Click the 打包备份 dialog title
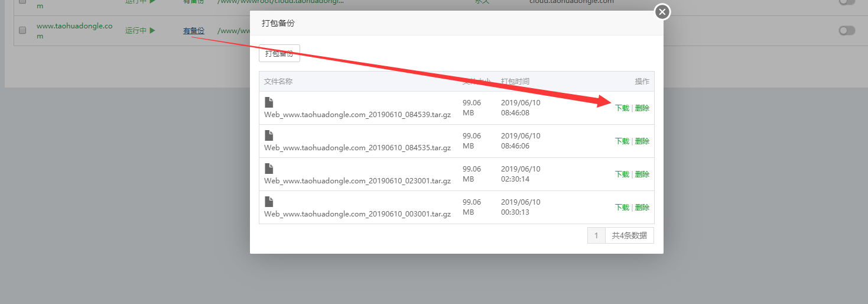This screenshot has height=304, width=868. (x=278, y=23)
